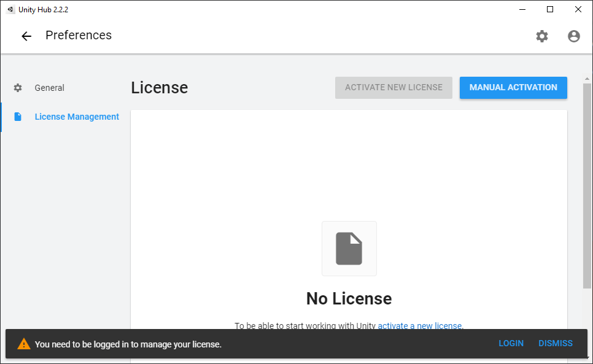Image resolution: width=593 pixels, height=364 pixels.
Task: Click the large file icon above No License
Action: pos(349,249)
